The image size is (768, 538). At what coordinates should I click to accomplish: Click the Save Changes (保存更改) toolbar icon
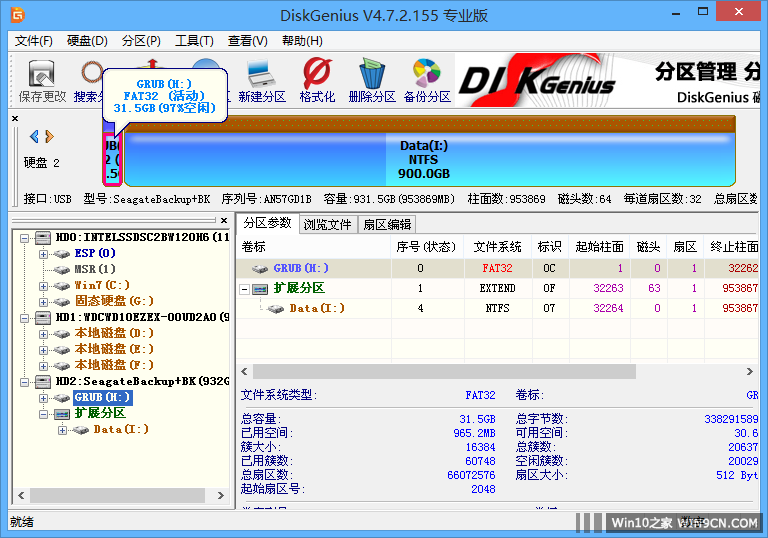coord(42,80)
